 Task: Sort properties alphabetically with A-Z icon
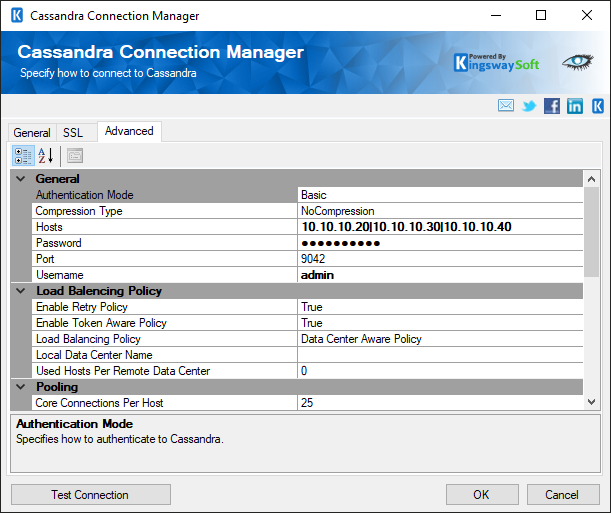(46, 156)
